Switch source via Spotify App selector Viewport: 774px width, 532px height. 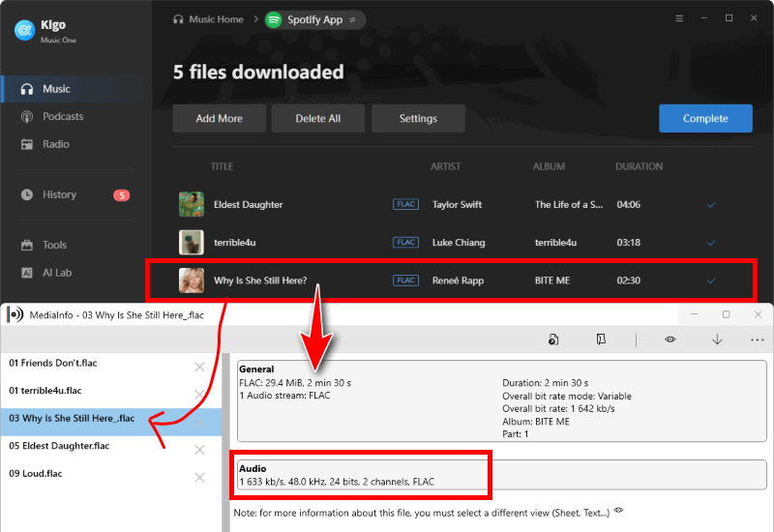click(315, 19)
